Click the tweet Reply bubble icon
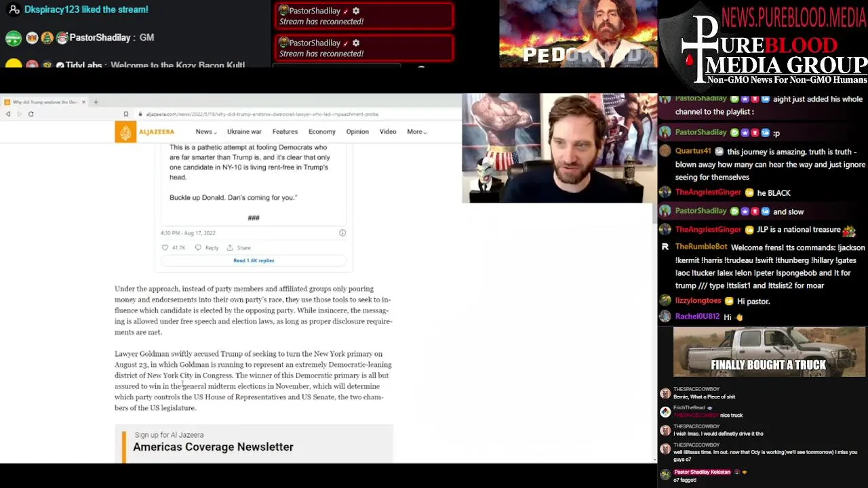Screen dimensions: 868x488 click(x=198, y=247)
